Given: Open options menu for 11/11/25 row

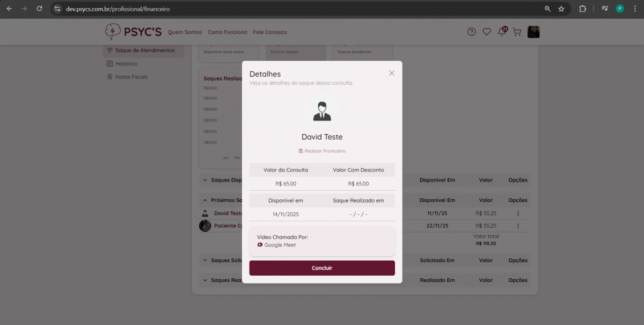Looking at the screenshot, I should coord(518,213).
